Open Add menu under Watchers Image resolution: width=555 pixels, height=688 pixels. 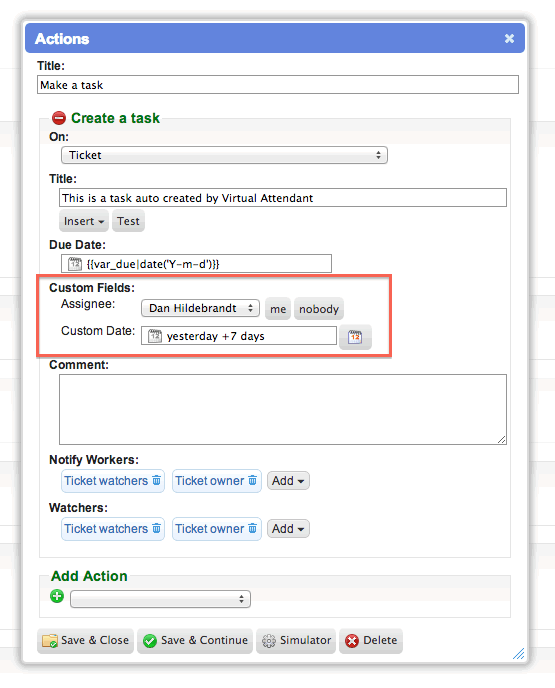pos(288,529)
